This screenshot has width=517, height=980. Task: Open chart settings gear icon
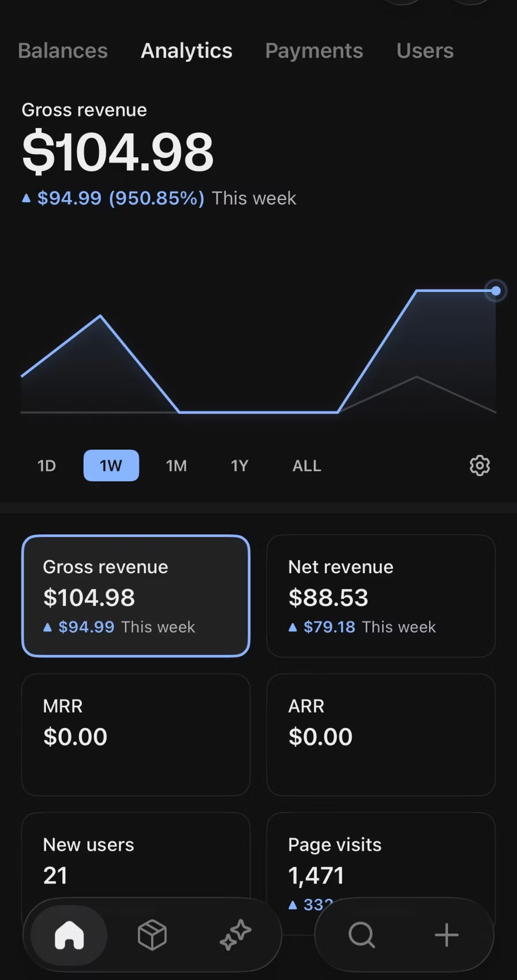[x=480, y=465]
